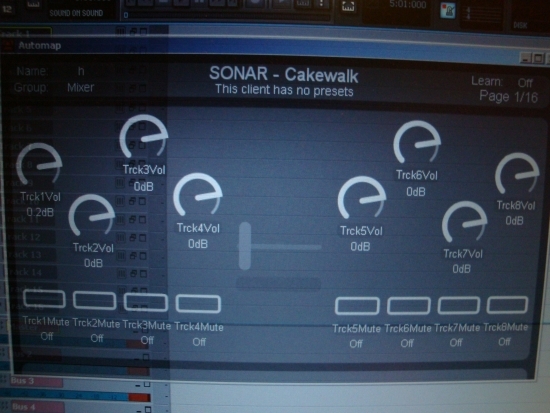Screen dimensions: 550x413
Task: Click the Trck5Mute Off value
Action: pyautogui.click(x=356, y=344)
